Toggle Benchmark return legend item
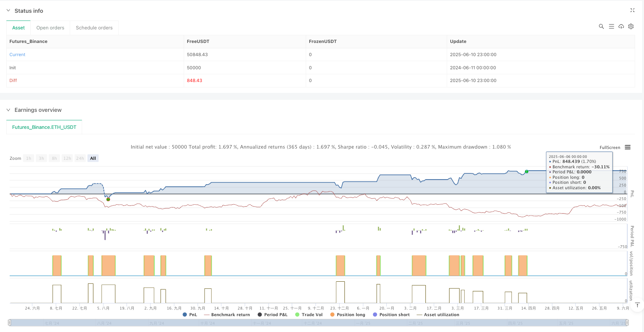 [227, 315]
